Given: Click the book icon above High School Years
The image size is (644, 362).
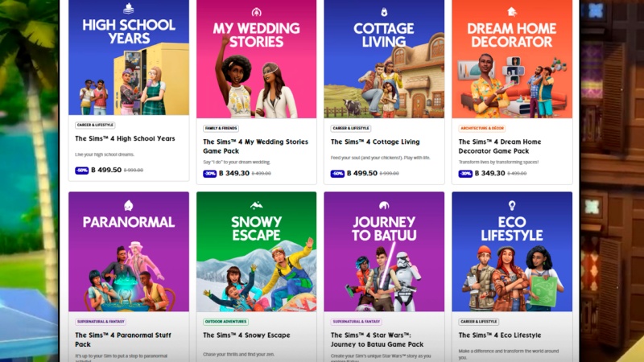Looking at the screenshot, I should pos(129,8).
